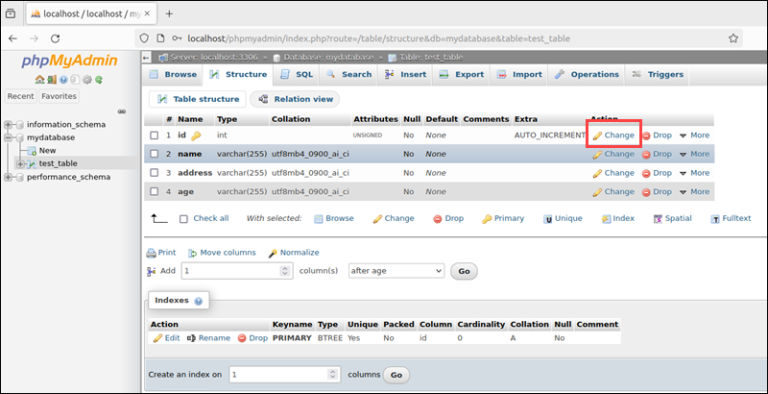
Task: Click Drop in the address row
Action: tap(657, 173)
